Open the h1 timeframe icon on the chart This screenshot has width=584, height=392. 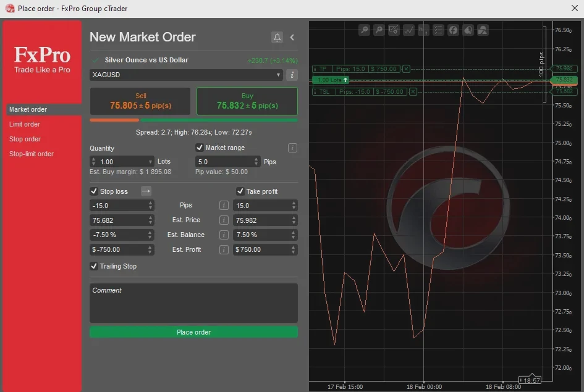tap(424, 30)
